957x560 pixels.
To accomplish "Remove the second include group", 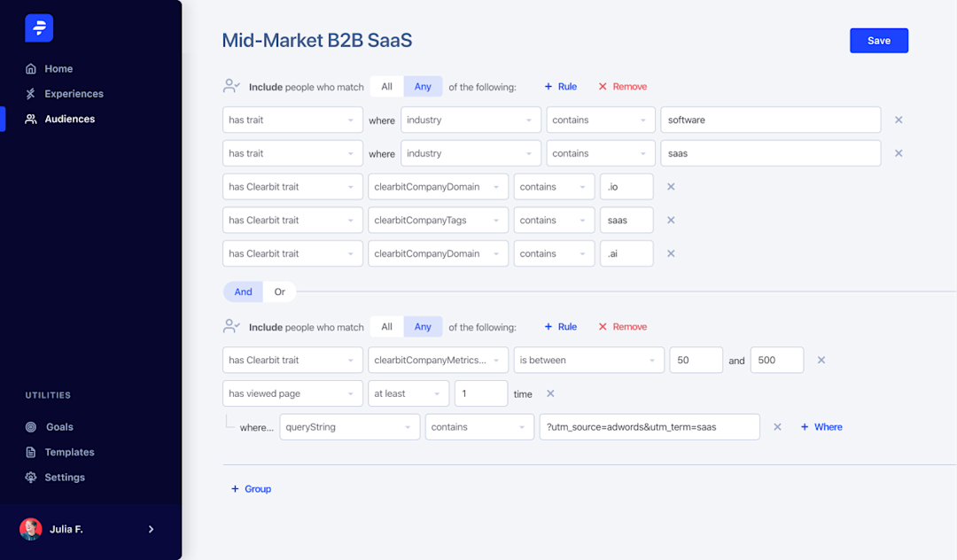I will click(x=623, y=327).
